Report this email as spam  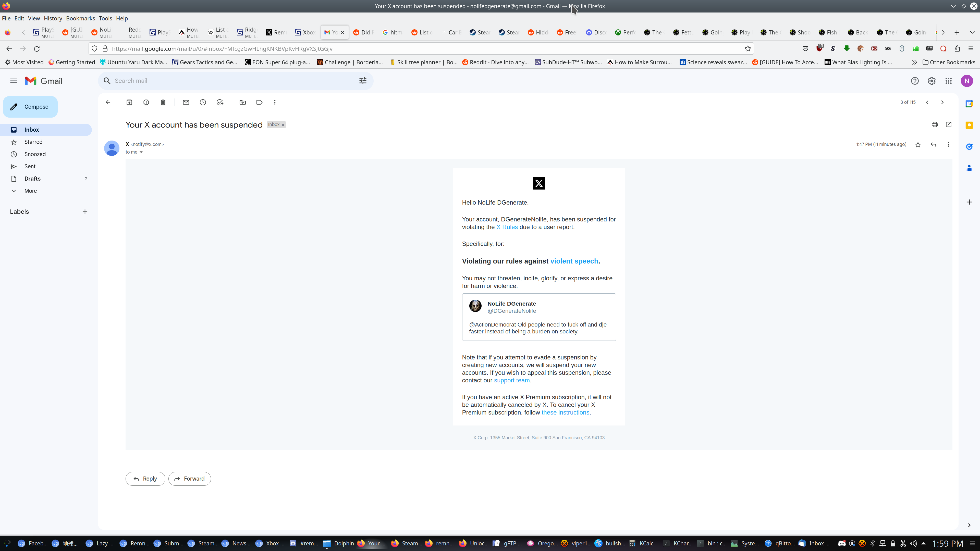[146, 102]
